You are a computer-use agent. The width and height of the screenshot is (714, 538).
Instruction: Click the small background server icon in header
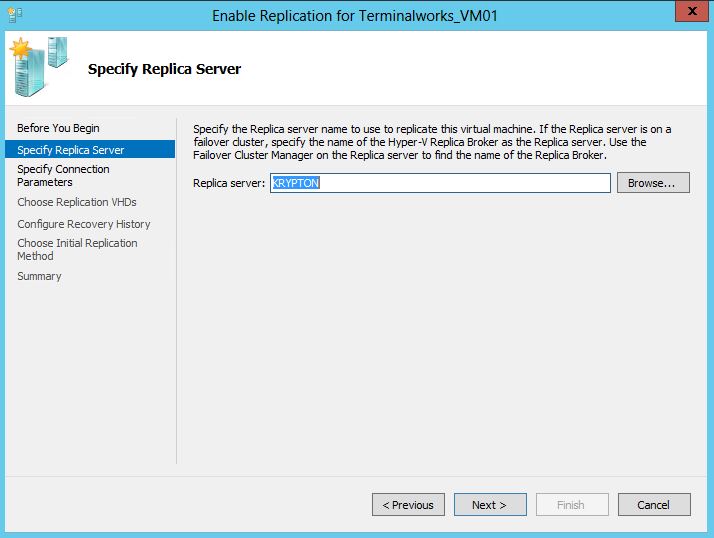click(x=58, y=52)
